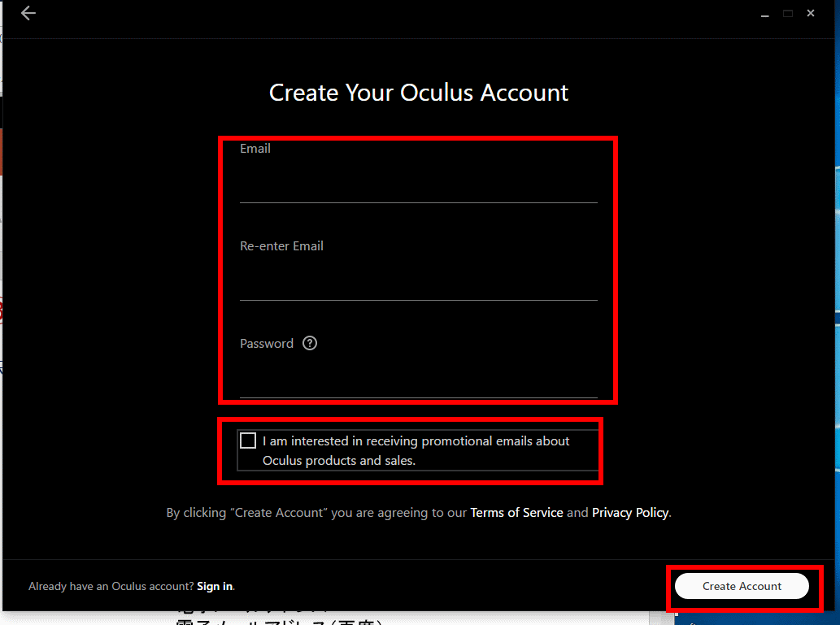Minimize the Oculus setup window
The width and height of the screenshot is (840, 625).
pyautogui.click(x=765, y=14)
